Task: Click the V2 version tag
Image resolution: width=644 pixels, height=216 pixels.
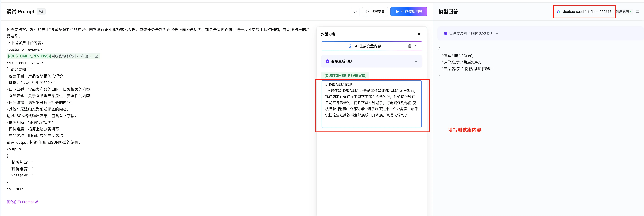Action: tap(41, 12)
